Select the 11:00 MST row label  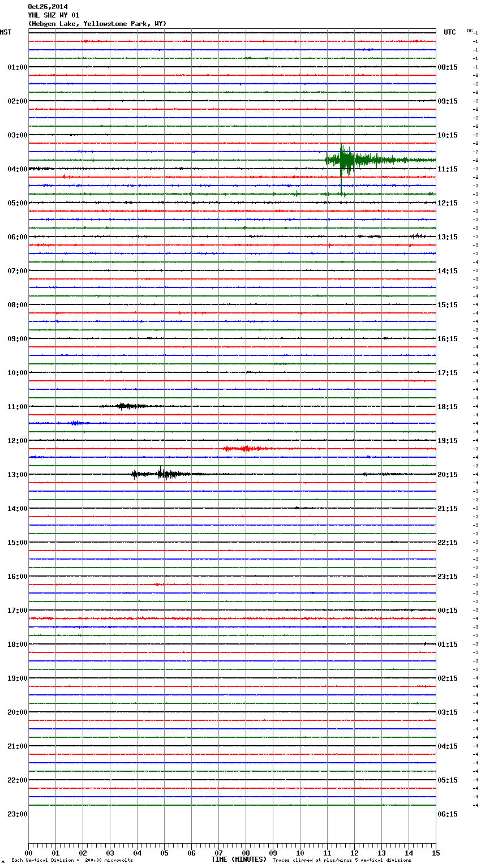point(18,407)
